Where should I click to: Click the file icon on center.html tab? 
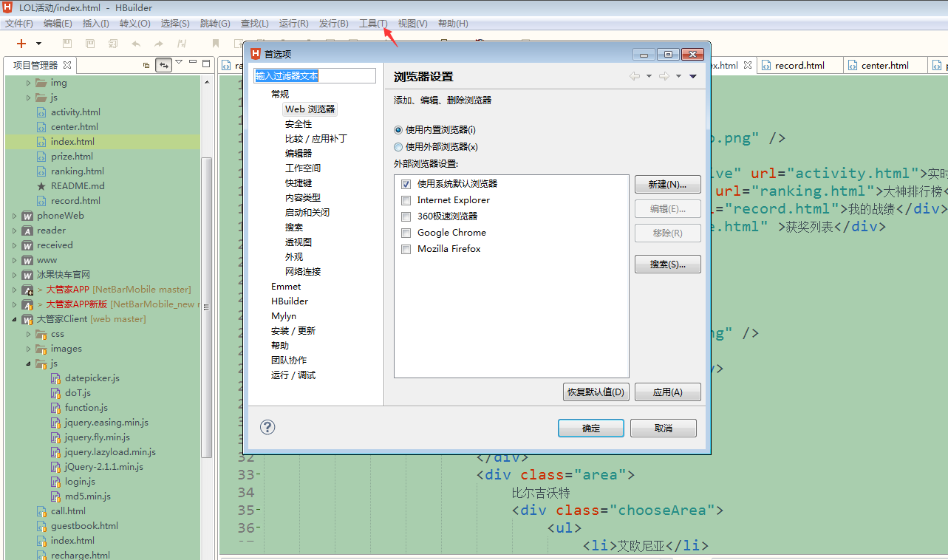coord(853,65)
